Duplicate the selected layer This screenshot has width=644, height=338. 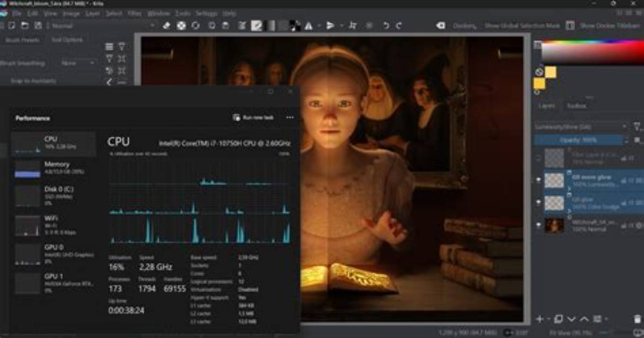tap(558, 319)
